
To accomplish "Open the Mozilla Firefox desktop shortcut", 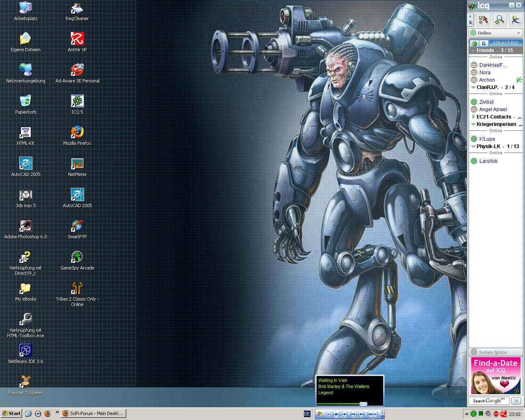I will point(77,132).
